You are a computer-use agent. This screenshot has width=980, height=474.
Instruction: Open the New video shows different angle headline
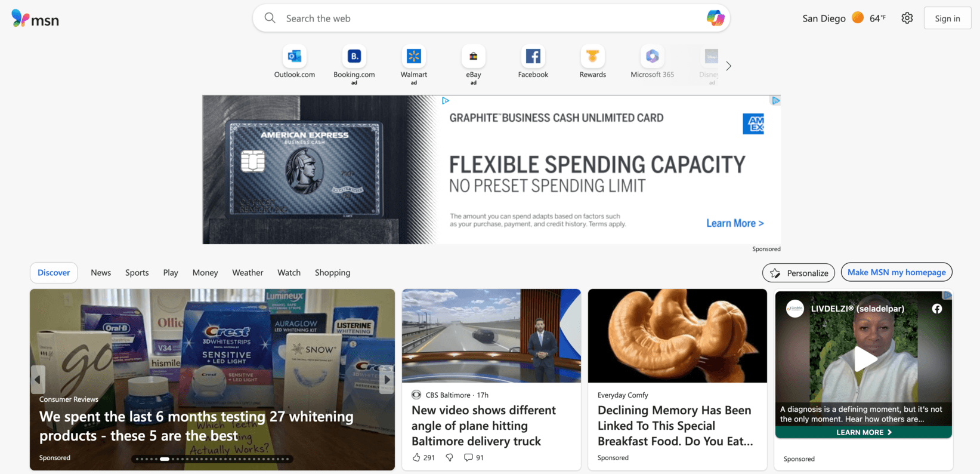(484, 426)
